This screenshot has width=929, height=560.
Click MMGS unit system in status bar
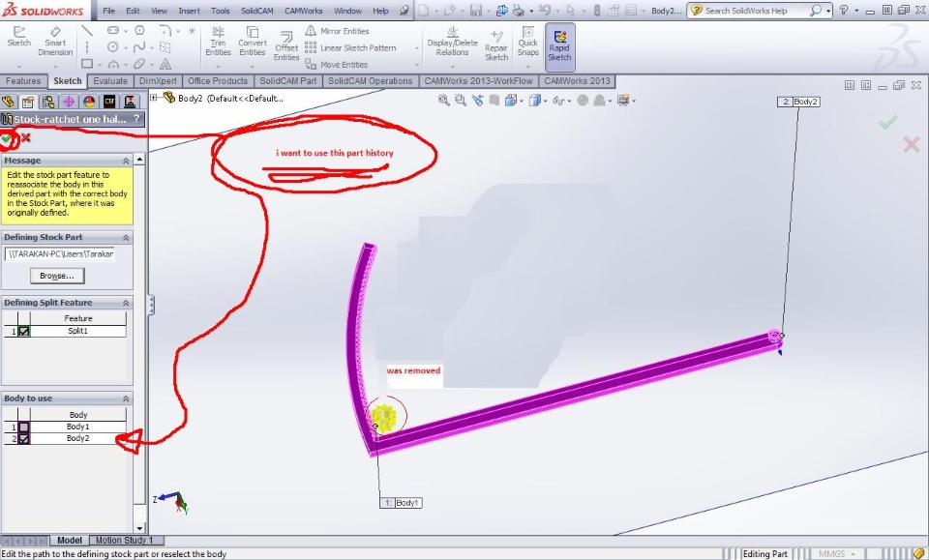click(x=832, y=554)
